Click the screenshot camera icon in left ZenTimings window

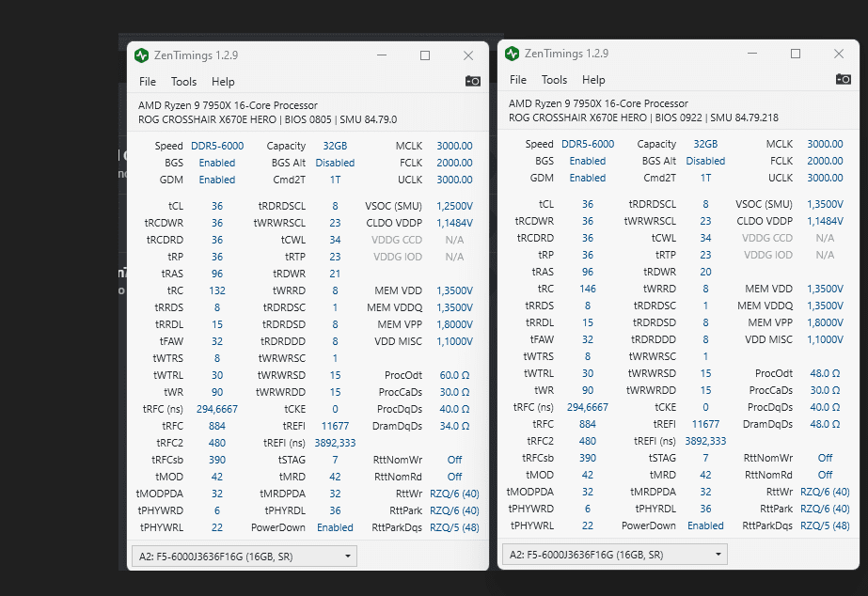click(473, 82)
